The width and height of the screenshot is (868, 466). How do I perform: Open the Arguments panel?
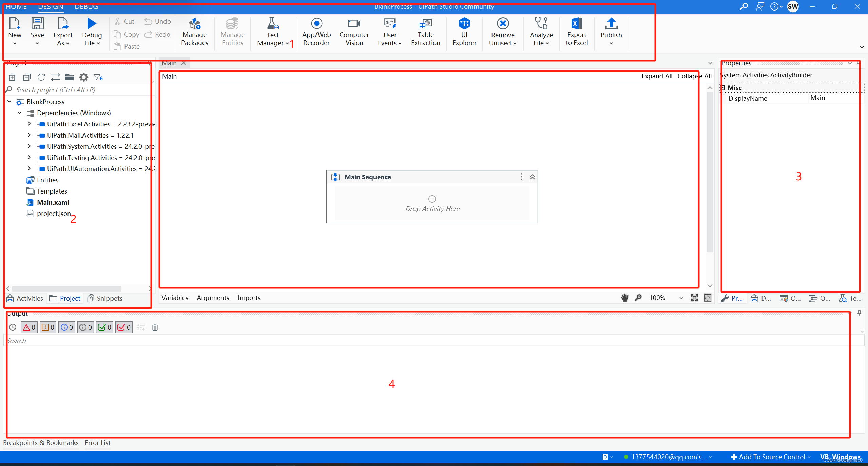click(x=213, y=298)
